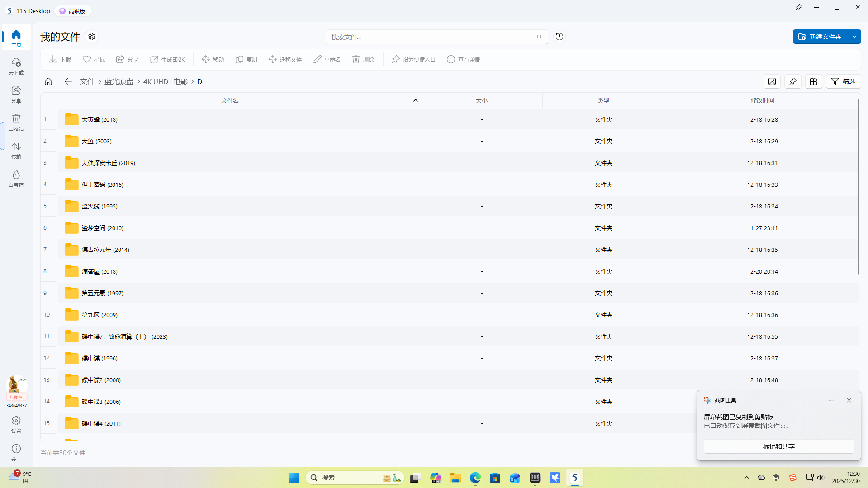Click the pin icon next to 筛选
The image size is (868, 488).
[793, 81]
